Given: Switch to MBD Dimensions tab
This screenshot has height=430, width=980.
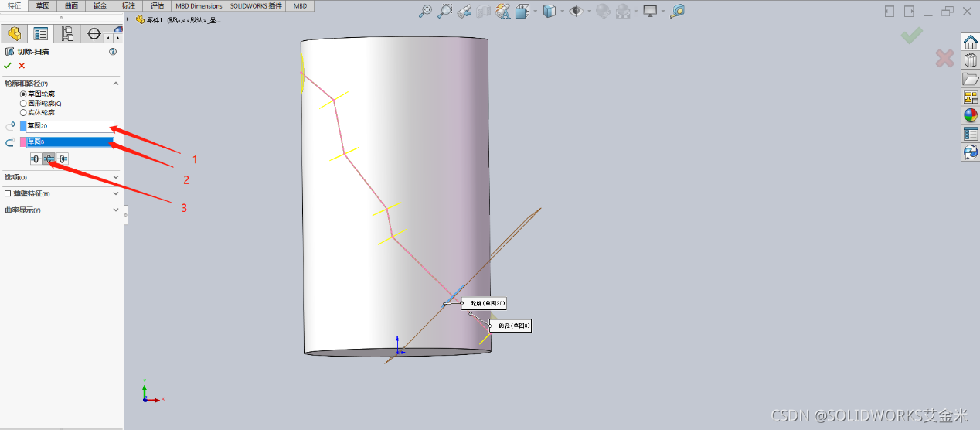Looking at the screenshot, I should point(199,5).
